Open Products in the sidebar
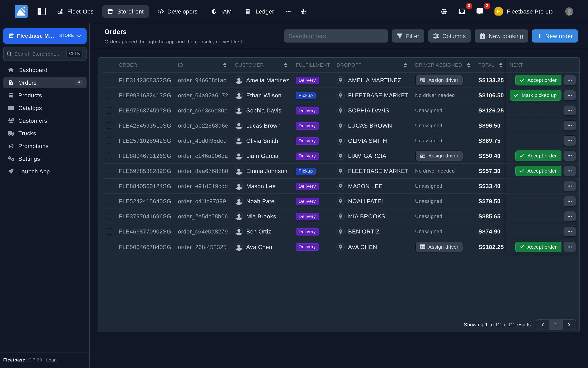Viewport: 588px width, 368px height. pos(45,95)
